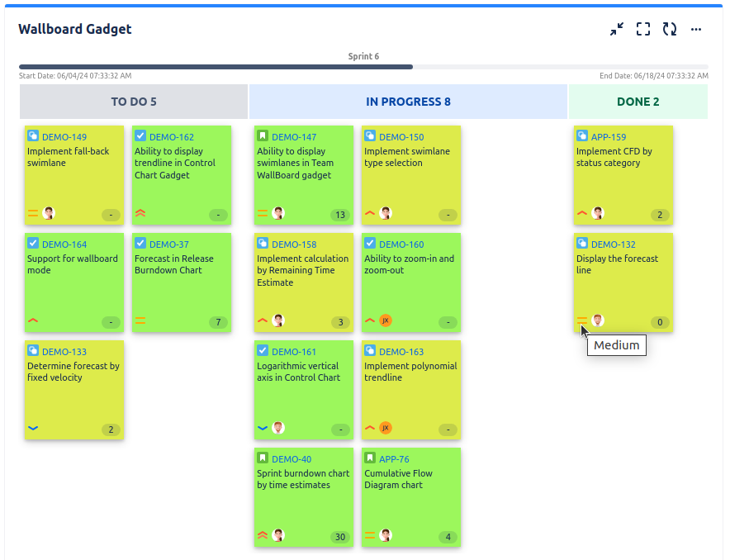
Task: Click the subtask type icon on DEMO-163
Action: click(x=370, y=350)
